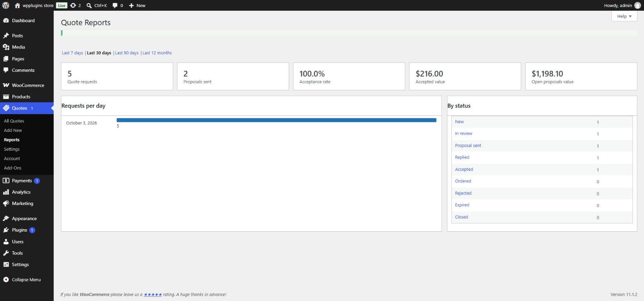Switch report to Last 12 months

click(x=157, y=53)
